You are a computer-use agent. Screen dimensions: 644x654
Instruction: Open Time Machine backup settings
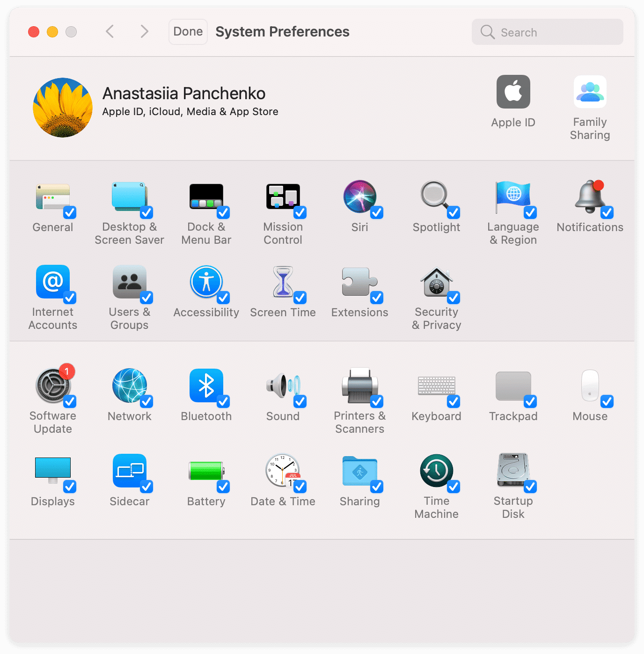436,471
